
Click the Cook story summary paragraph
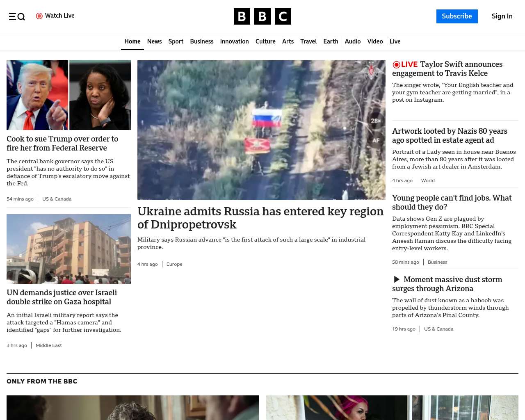(x=68, y=172)
